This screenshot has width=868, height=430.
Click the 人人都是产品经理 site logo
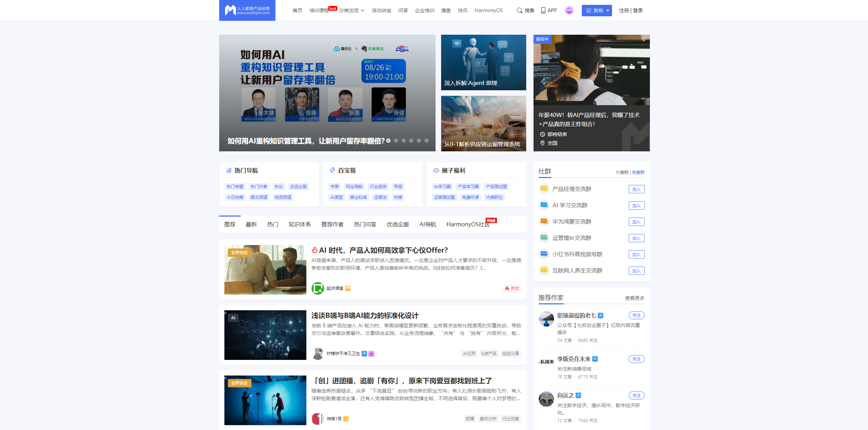coord(247,10)
